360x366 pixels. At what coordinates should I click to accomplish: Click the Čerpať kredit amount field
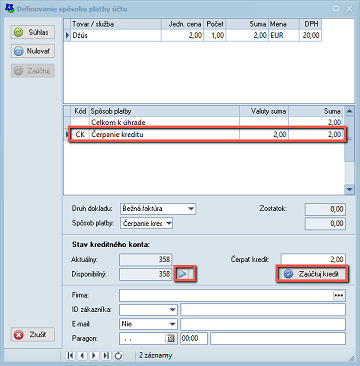coord(313,259)
